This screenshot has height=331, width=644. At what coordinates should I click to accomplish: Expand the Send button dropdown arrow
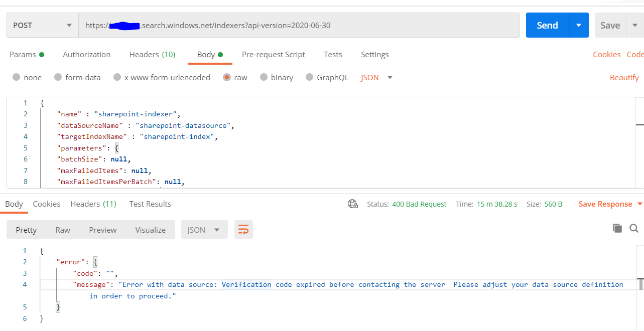pos(579,25)
